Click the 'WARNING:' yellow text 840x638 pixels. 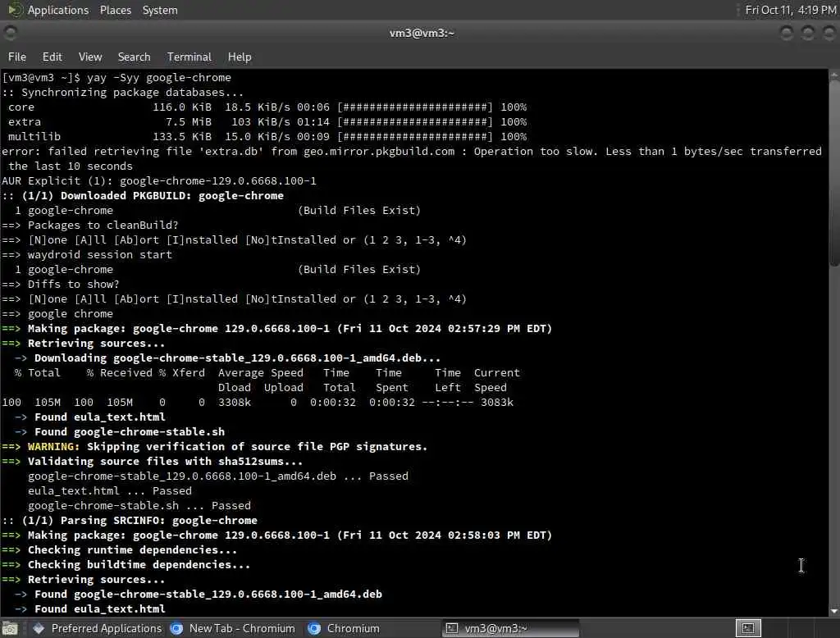click(53, 447)
